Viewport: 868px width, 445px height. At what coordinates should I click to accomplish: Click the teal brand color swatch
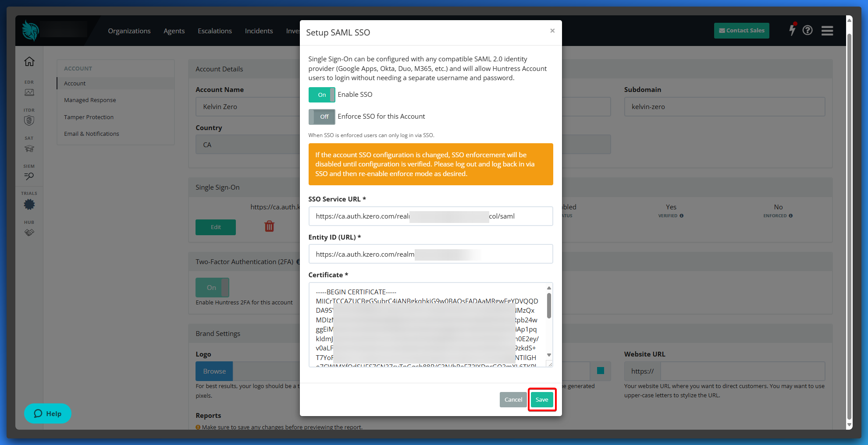click(601, 371)
